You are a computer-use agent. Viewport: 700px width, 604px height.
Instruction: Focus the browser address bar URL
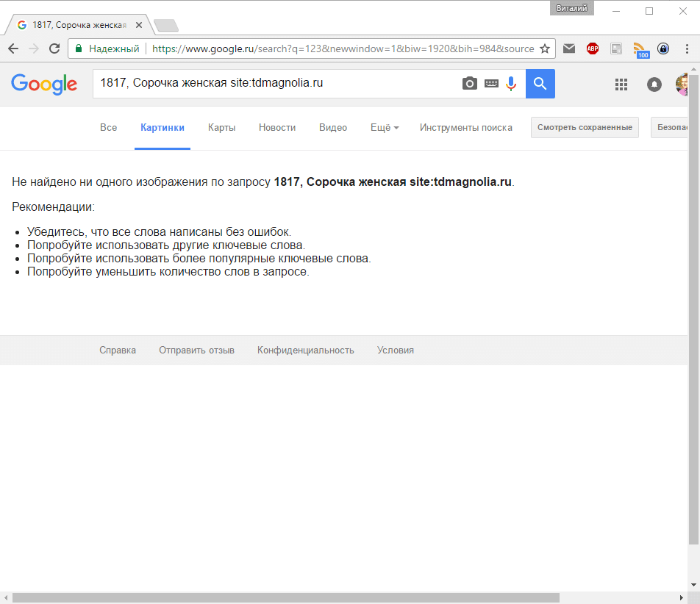(343, 48)
